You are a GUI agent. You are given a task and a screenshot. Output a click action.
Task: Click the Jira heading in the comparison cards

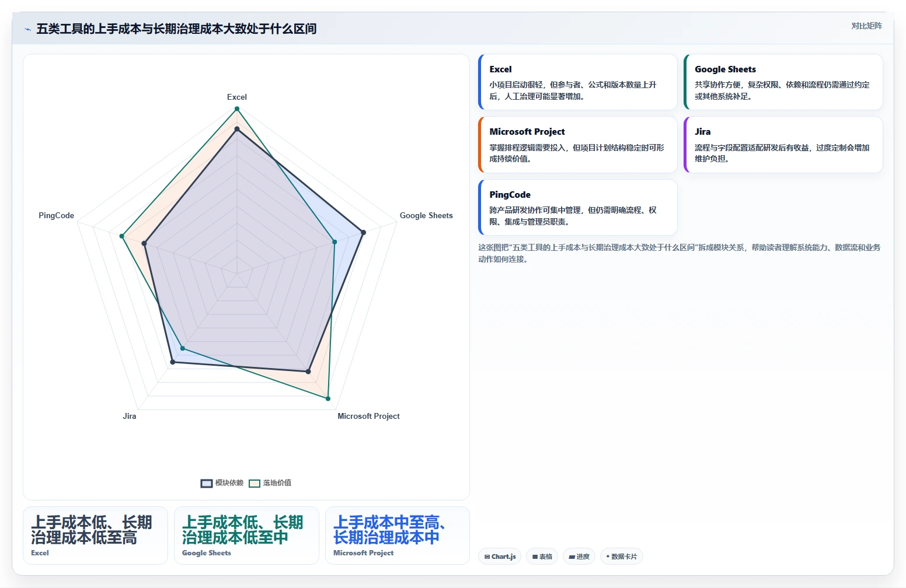pyautogui.click(x=702, y=132)
